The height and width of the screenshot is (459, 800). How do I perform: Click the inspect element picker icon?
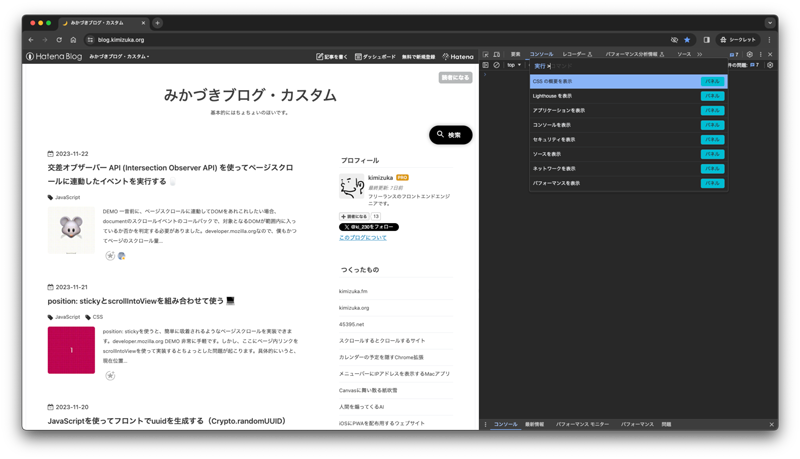[486, 55]
